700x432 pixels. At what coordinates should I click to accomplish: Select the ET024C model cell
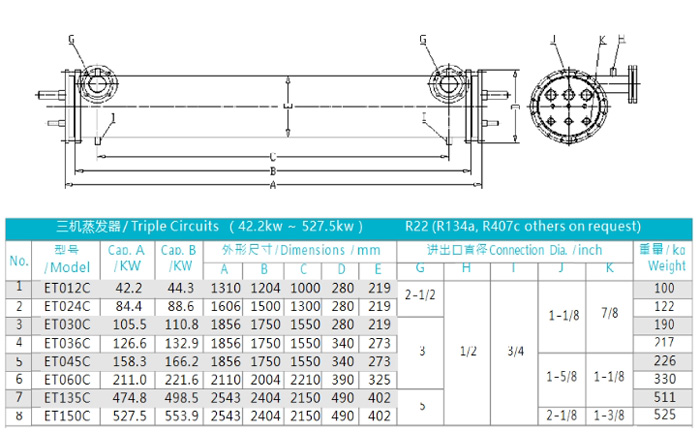tap(67, 307)
